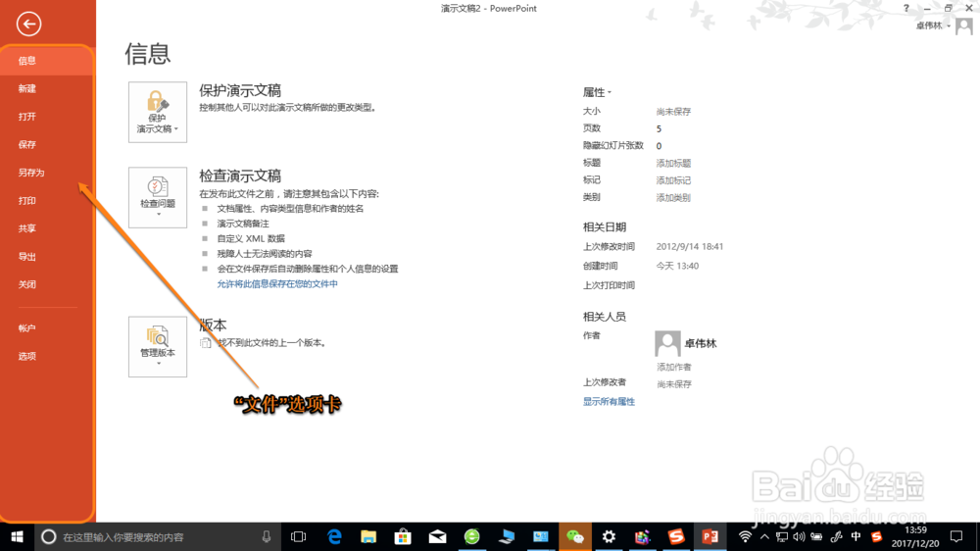Click 添加标记 field to add tag

(673, 180)
